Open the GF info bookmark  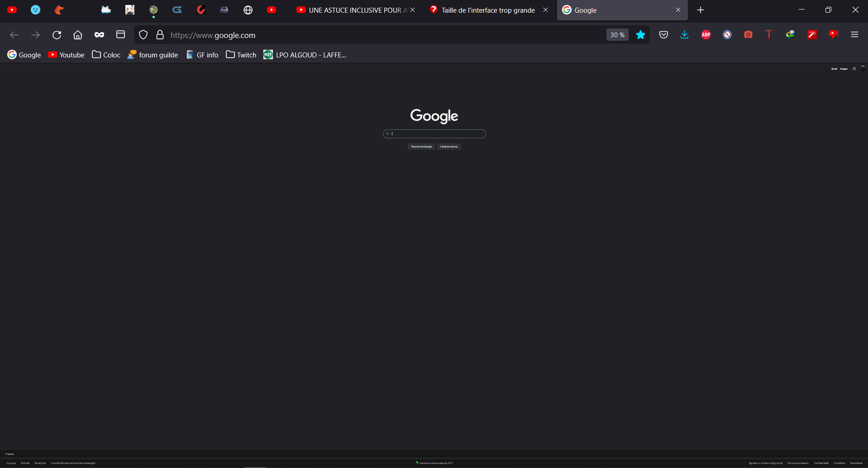coord(202,55)
